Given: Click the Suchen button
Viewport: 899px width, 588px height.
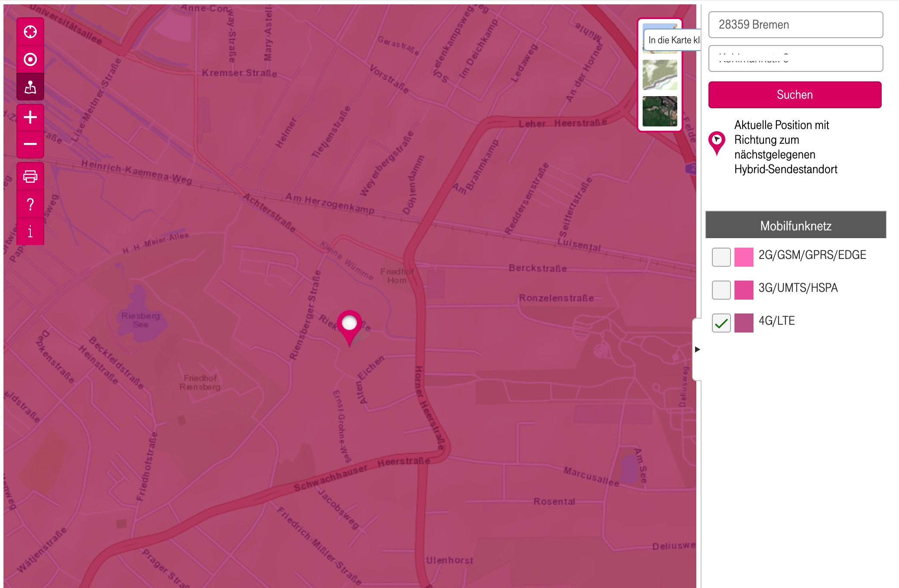Looking at the screenshot, I should (795, 95).
